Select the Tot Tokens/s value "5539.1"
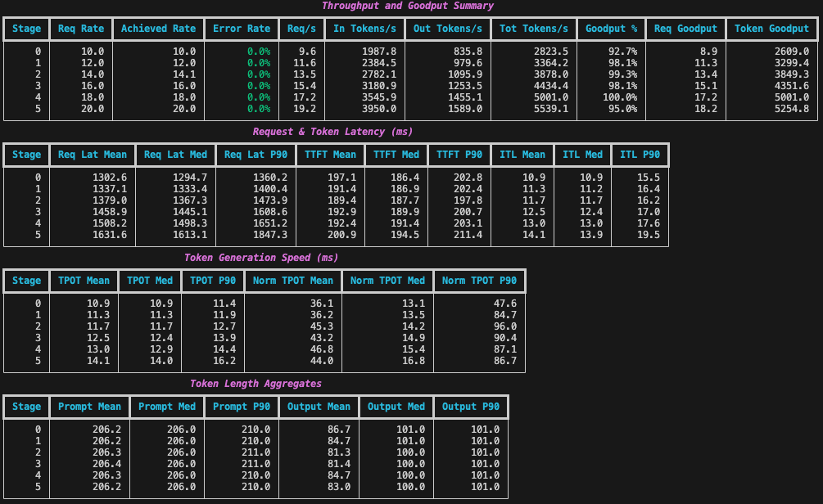Image resolution: width=823 pixels, height=504 pixels. [x=551, y=109]
